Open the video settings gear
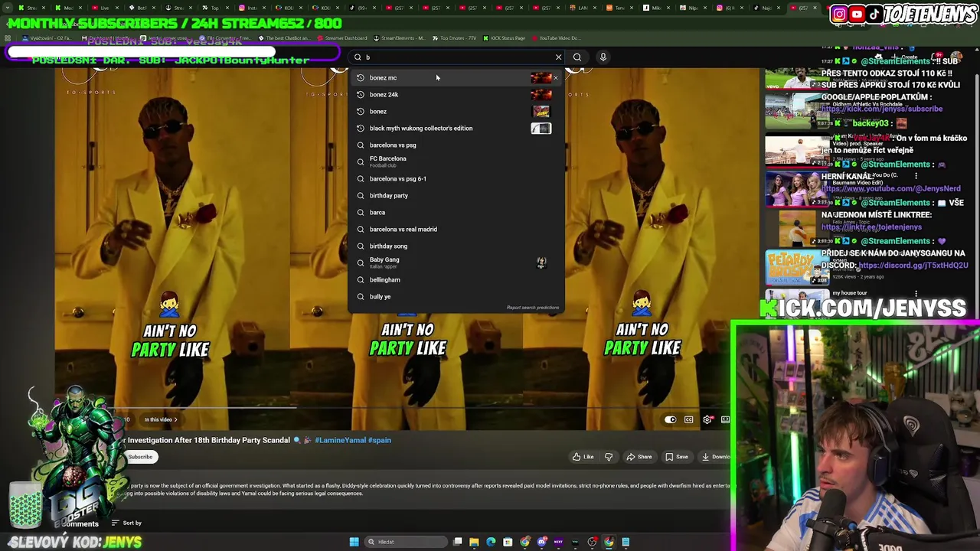 click(x=707, y=419)
